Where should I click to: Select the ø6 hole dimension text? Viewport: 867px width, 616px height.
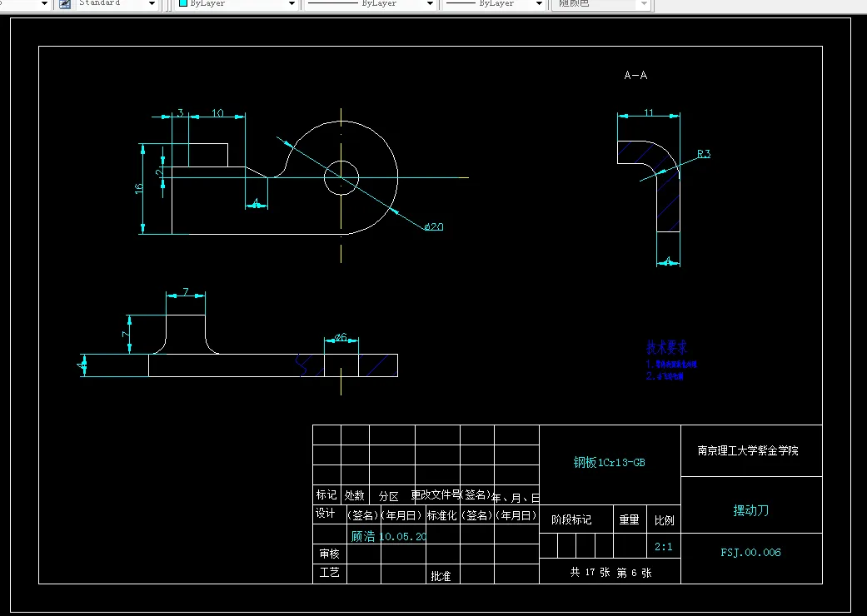(341, 336)
